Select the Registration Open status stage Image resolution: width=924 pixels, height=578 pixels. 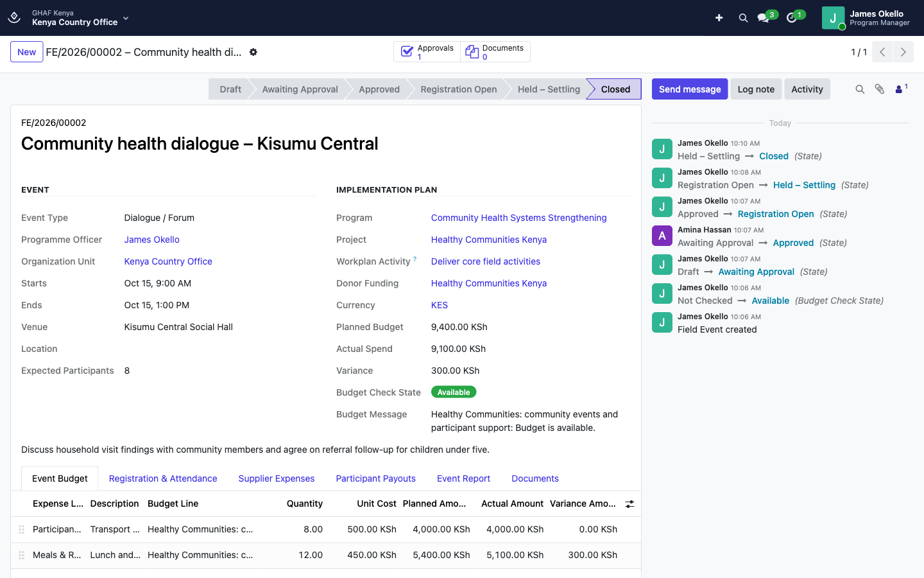point(459,89)
